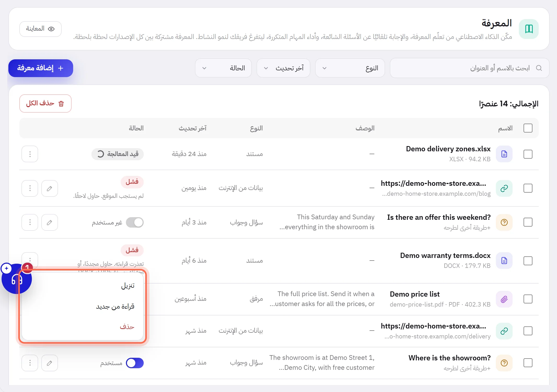Choose 'حذف' from the context menu

[x=83, y=327]
